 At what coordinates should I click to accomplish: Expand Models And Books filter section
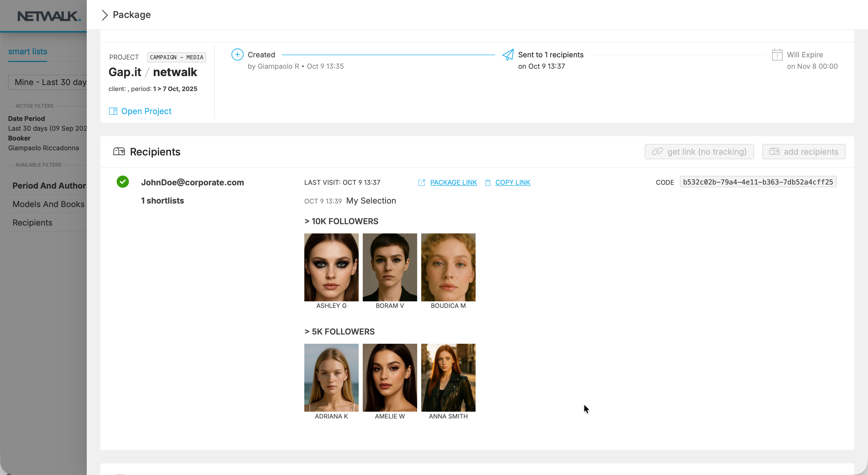48,204
